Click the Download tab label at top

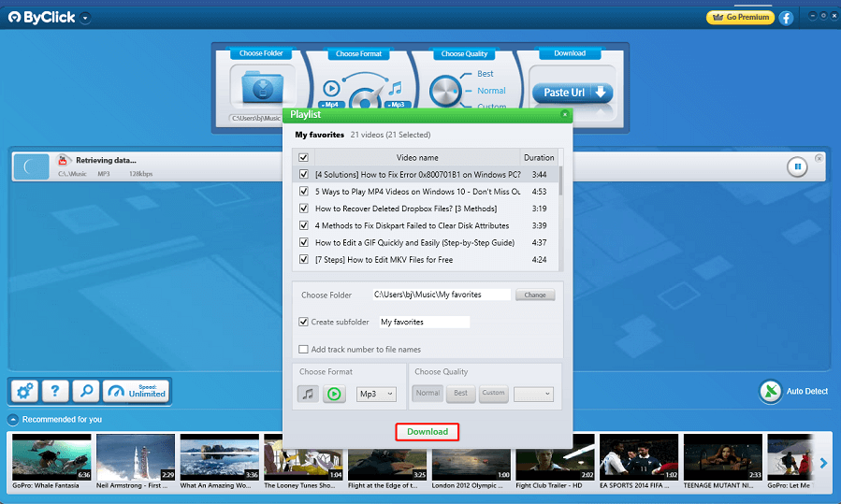(570, 53)
